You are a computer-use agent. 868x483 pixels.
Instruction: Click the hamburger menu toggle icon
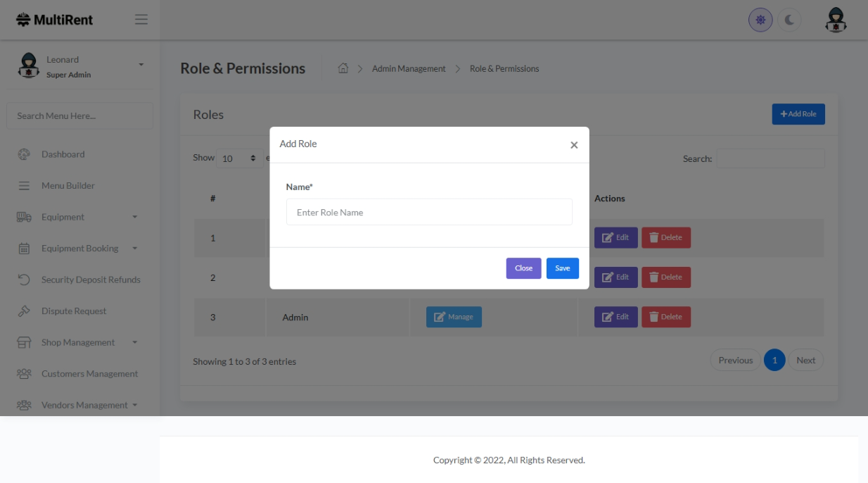pyautogui.click(x=141, y=20)
